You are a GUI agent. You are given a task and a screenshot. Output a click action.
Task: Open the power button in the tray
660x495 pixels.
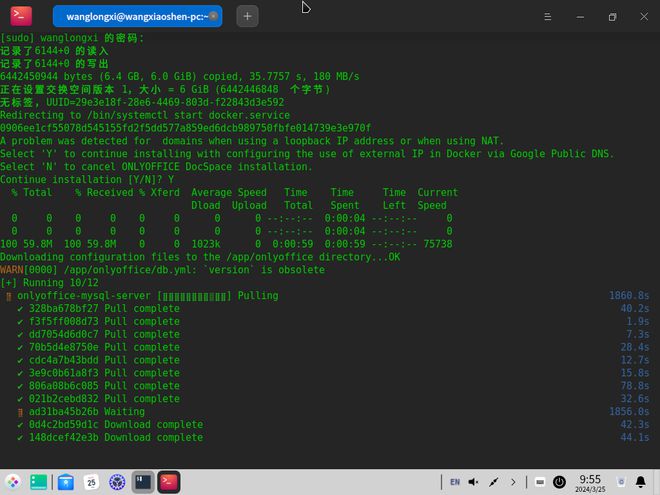(559, 482)
